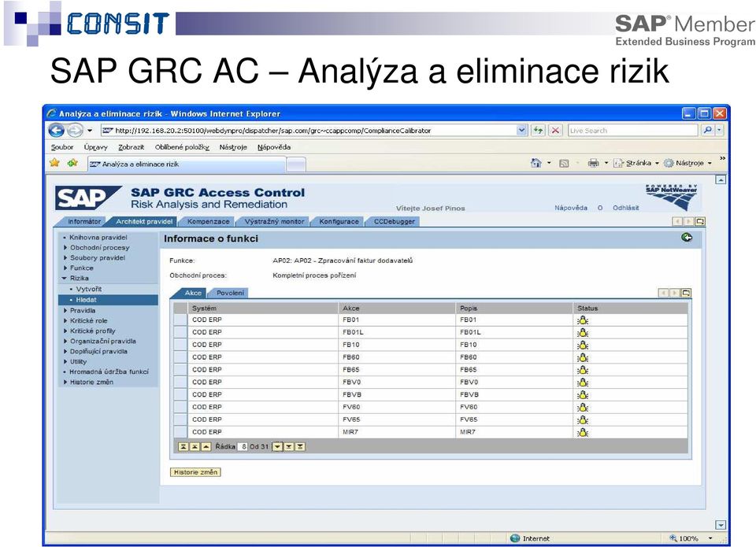Open the Soubor menu
This screenshot has height=547, width=756.
(62, 147)
